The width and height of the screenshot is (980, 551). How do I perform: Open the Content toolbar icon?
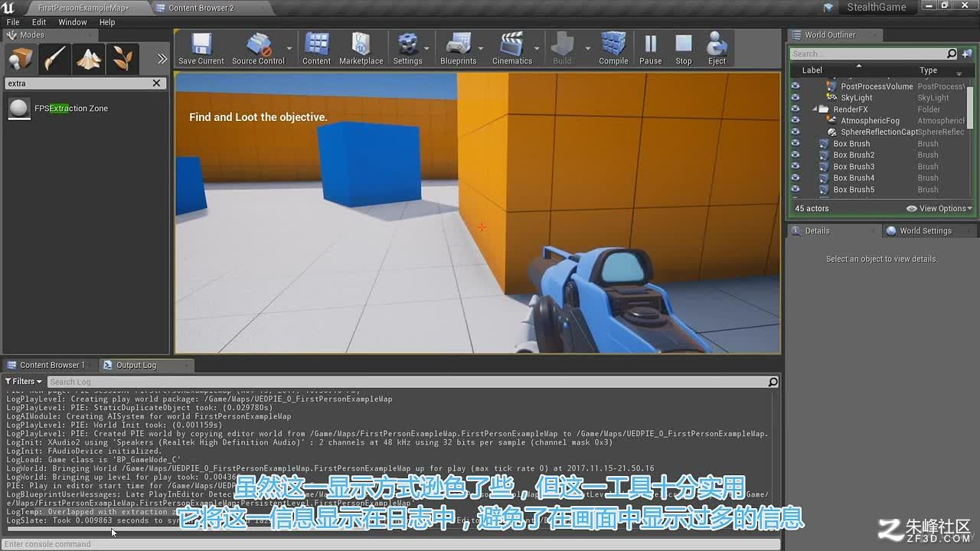pyautogui.click(x=316, y=48)
